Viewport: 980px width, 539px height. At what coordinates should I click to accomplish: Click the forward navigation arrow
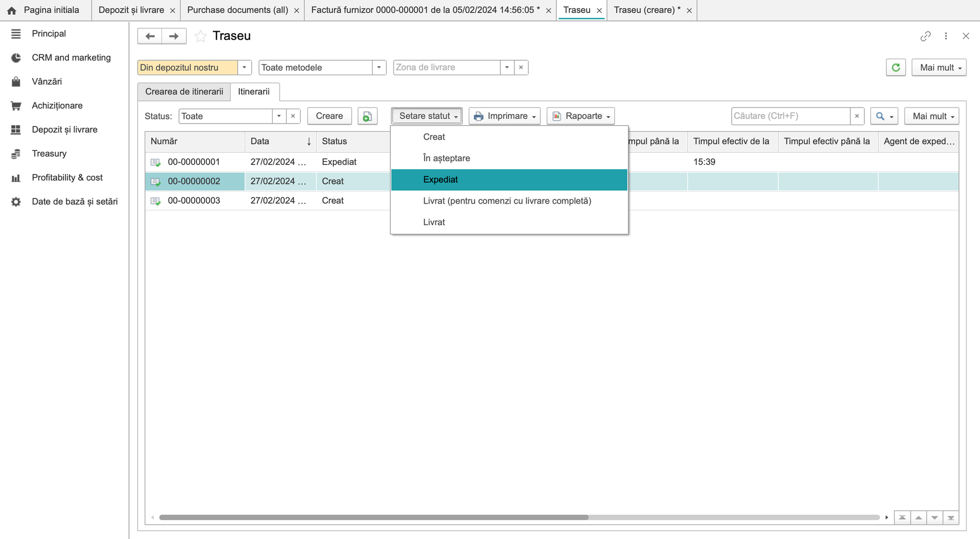click(174, 36)
